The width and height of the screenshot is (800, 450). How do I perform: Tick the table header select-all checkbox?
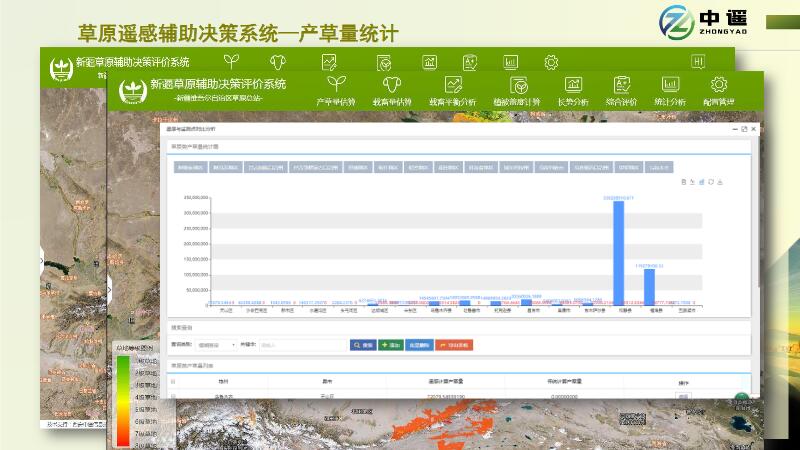coord(173,382)
